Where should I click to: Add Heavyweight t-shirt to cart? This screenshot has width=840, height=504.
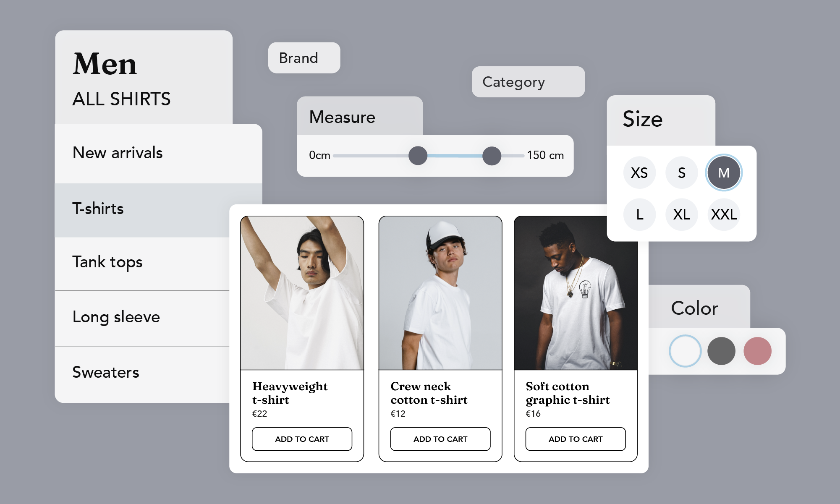pos(302,439)
